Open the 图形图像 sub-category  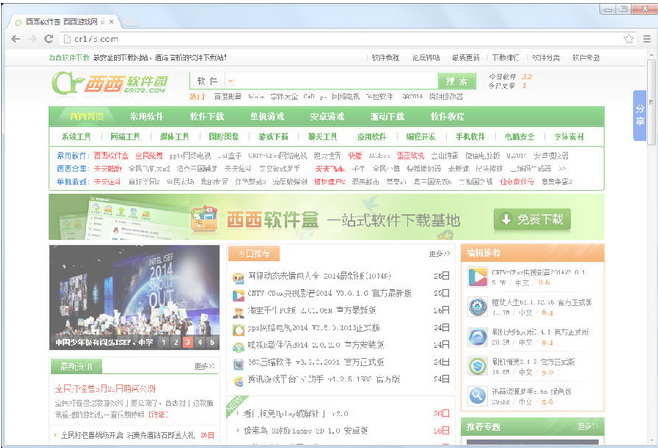coord(224,136)
